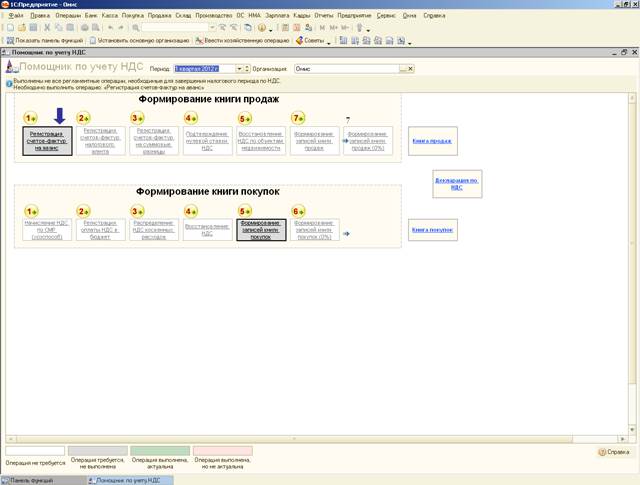The width and height of the screenshot is (640, 485).
Task: Click 'Установить основную организацию' in the toolbar
Action: pos(141,40)
